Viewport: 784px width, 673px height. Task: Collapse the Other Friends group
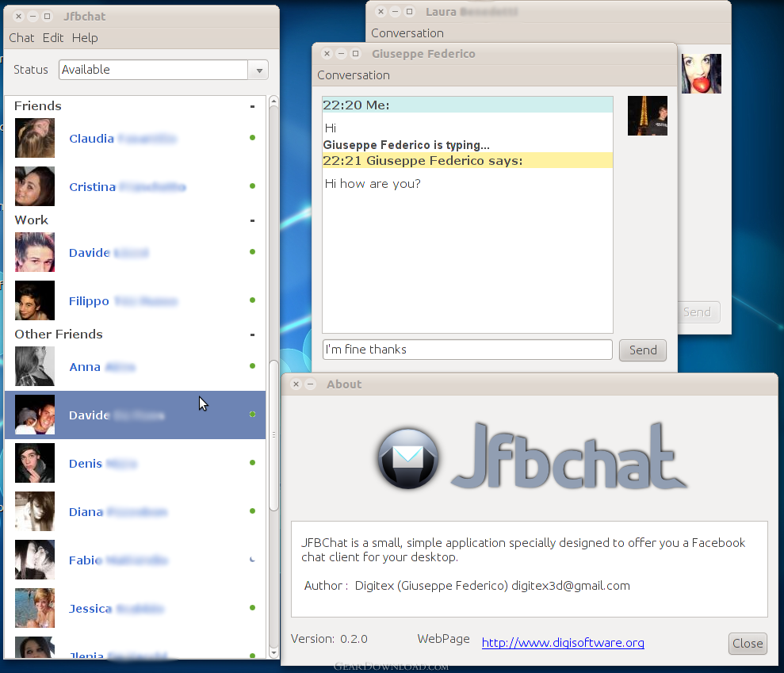click(253, 335)
